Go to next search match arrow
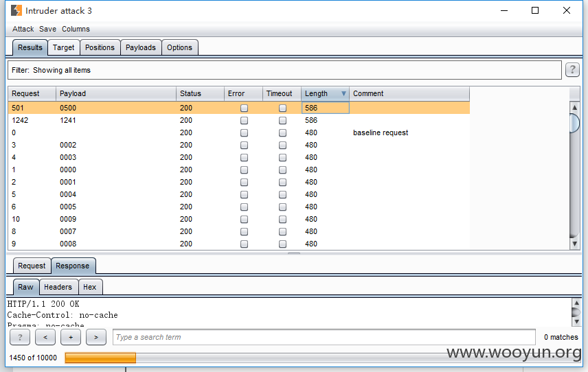 coord(96,337)
